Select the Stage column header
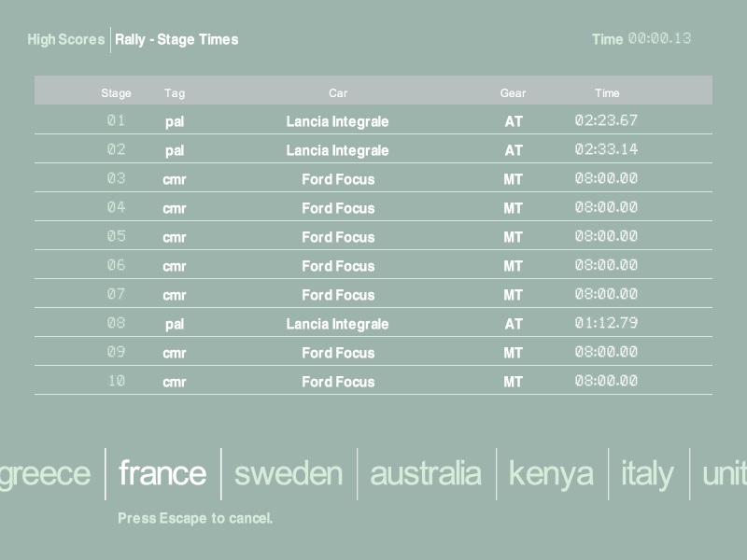 116,93
